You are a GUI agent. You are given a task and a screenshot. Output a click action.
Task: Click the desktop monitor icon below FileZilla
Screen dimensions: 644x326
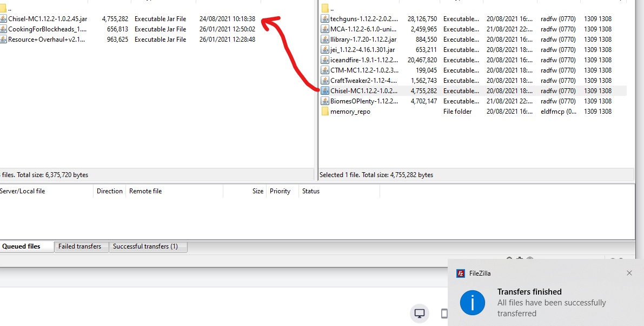pos(420,313)
